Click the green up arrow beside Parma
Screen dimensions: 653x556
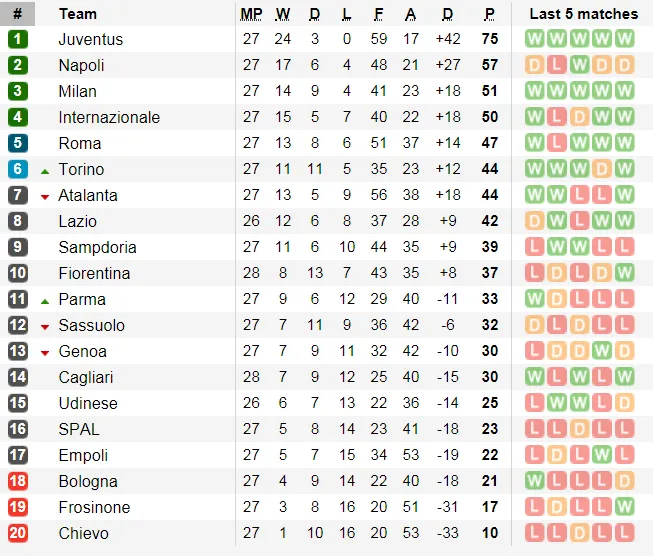tap(45, 300)
